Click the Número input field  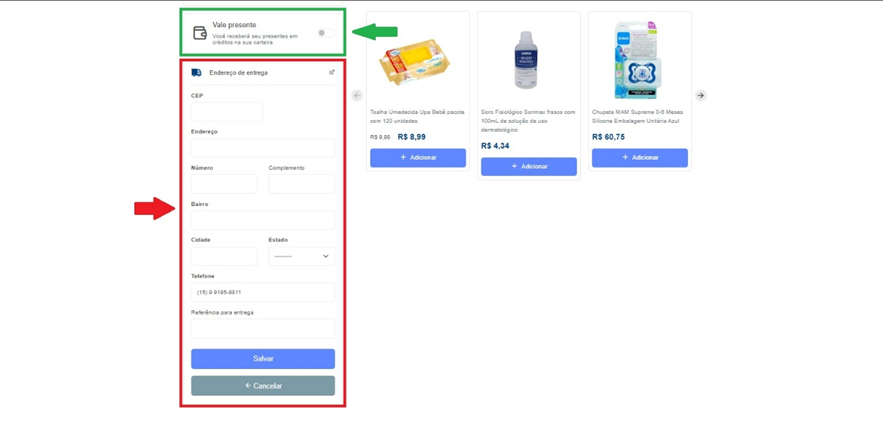point(224,184)
